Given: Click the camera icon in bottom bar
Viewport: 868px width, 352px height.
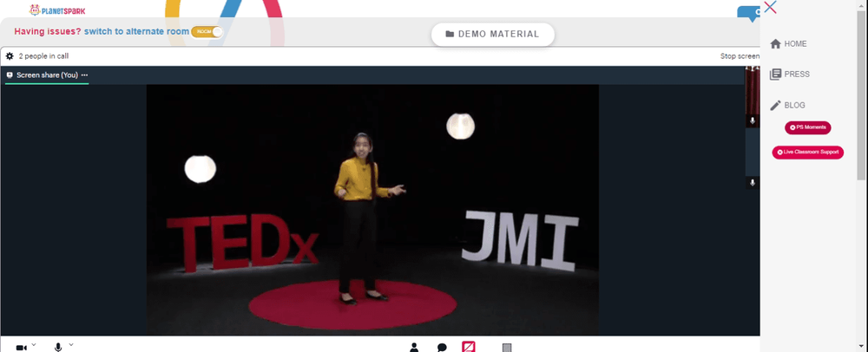Looking at the screenshot, I should [x=21, y=348].
